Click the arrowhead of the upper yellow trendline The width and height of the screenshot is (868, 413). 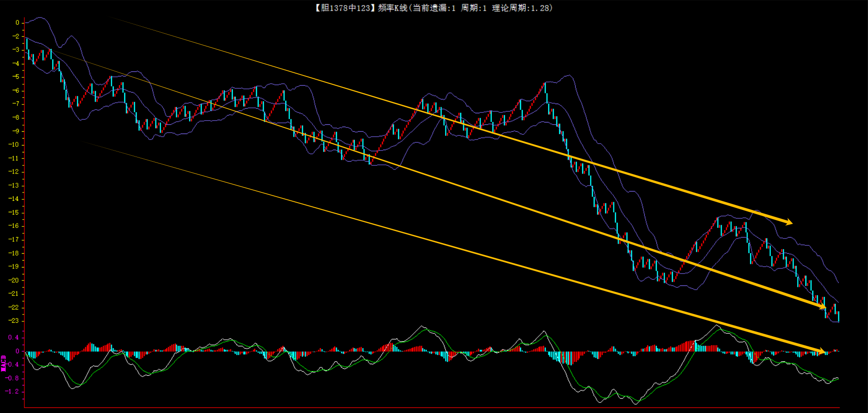(789, 222)
